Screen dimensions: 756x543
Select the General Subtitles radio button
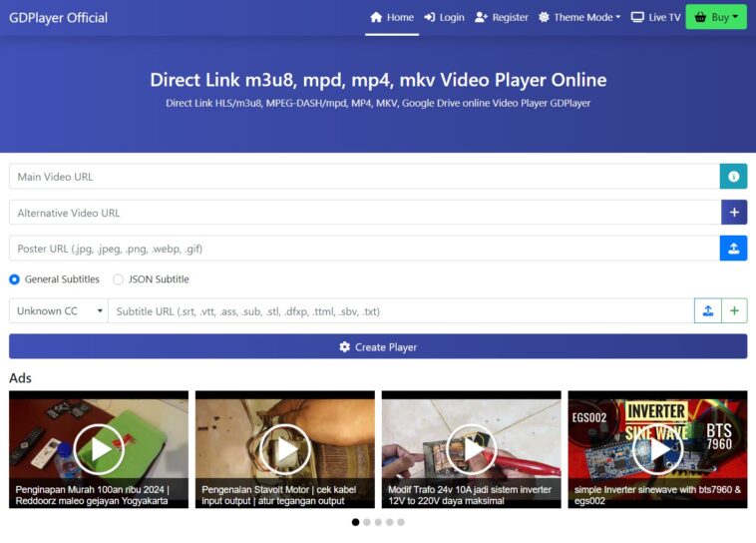[15, 279]
